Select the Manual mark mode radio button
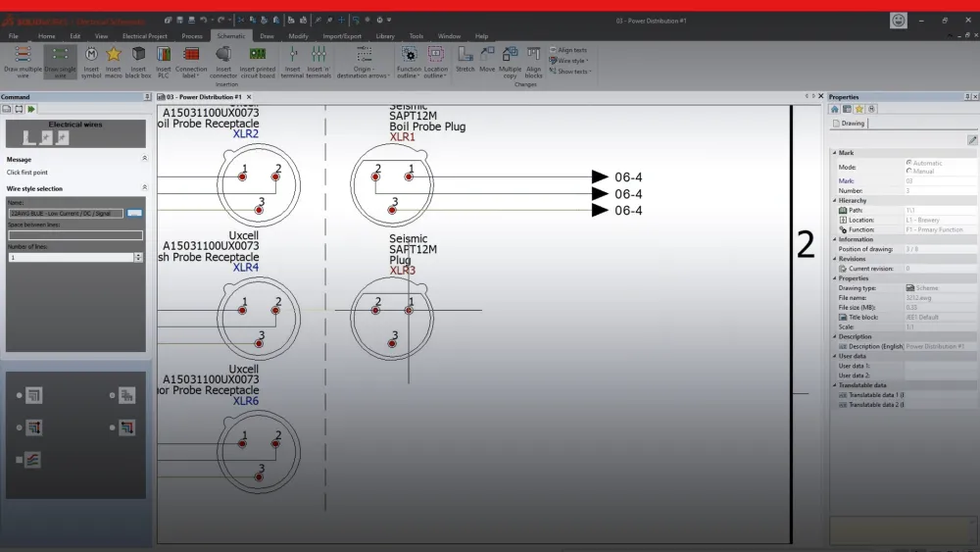 point(908,171)
